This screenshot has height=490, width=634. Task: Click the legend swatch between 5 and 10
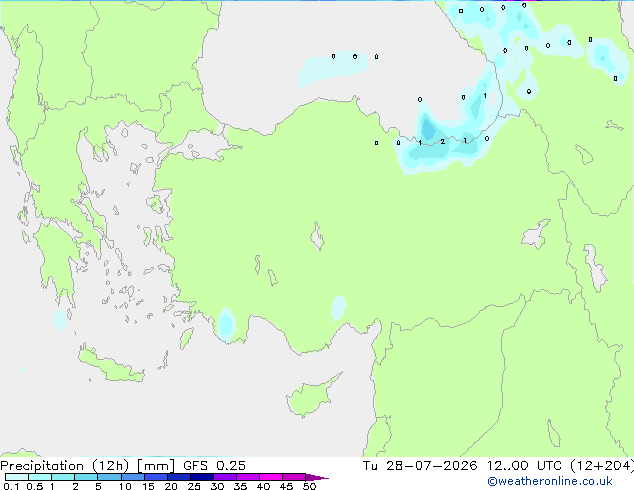click(109, 477)
